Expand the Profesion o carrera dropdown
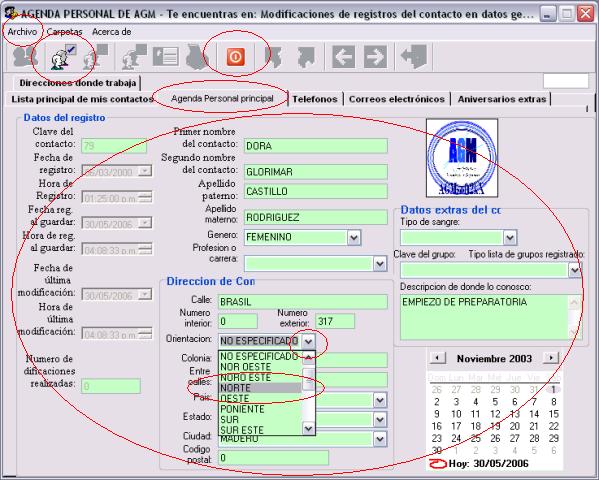599x480 pixels. coord(379,263)
